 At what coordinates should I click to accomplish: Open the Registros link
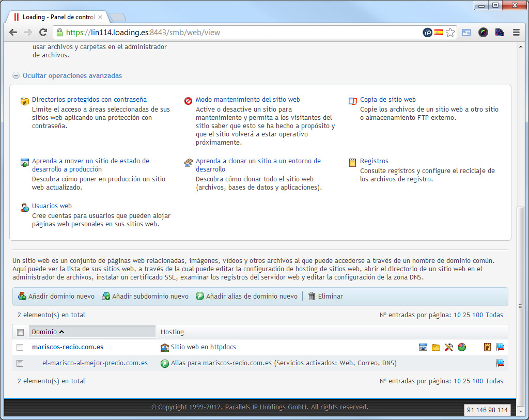374,161
